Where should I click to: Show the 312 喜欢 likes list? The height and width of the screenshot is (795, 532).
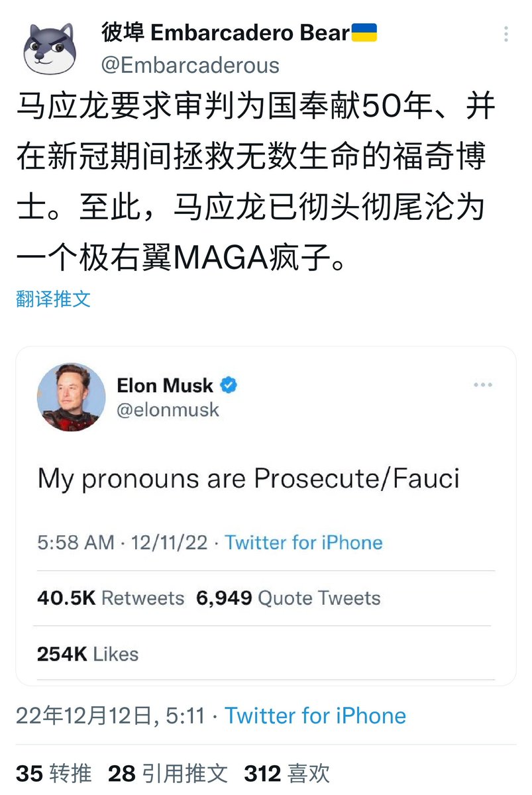pyautogui.click(x=287, y=773)
